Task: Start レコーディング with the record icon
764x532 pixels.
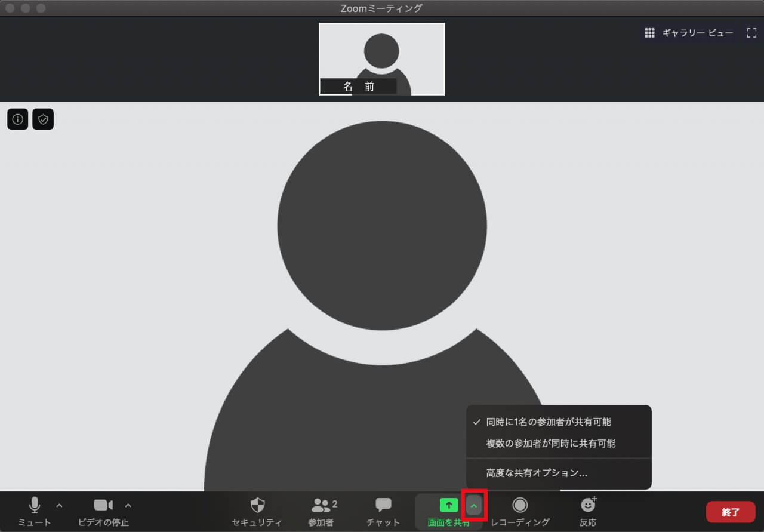Action: [x=520, y=505]
